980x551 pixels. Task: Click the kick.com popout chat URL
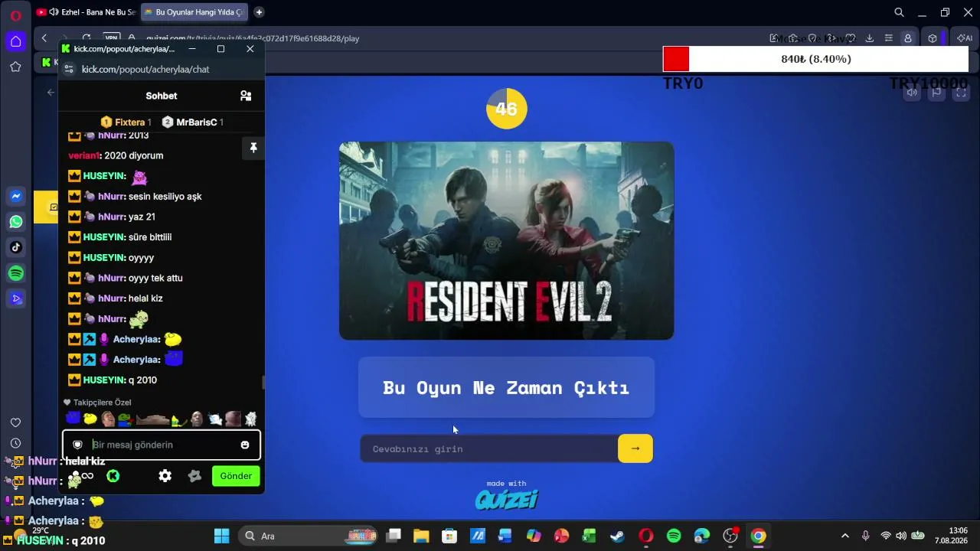tap(145, 69)
